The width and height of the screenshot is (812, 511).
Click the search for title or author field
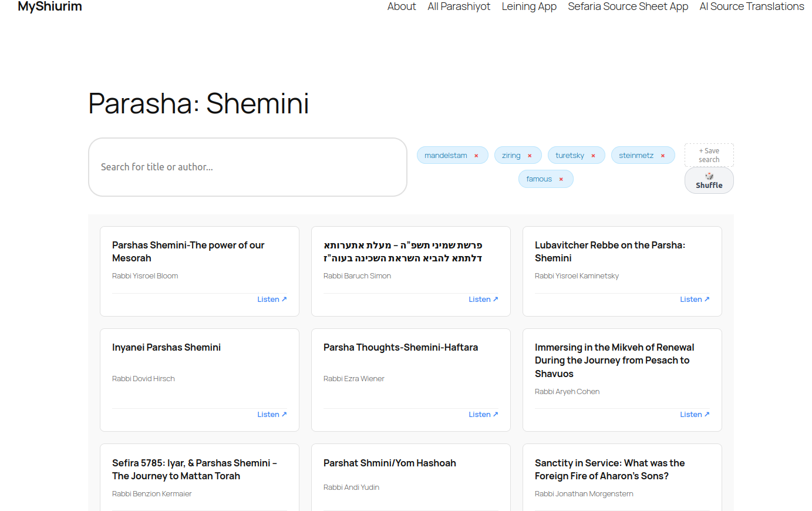[x=247, y=167]
